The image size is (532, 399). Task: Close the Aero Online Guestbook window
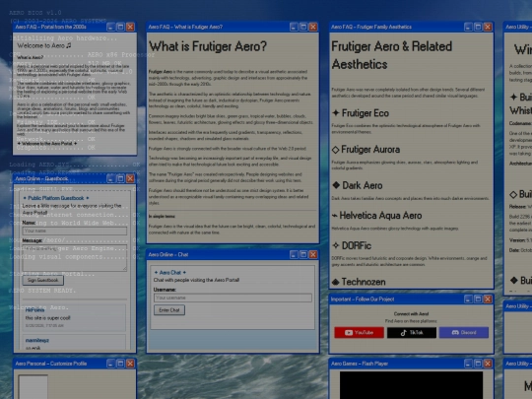pyautogui.click(x=130, y=178)
